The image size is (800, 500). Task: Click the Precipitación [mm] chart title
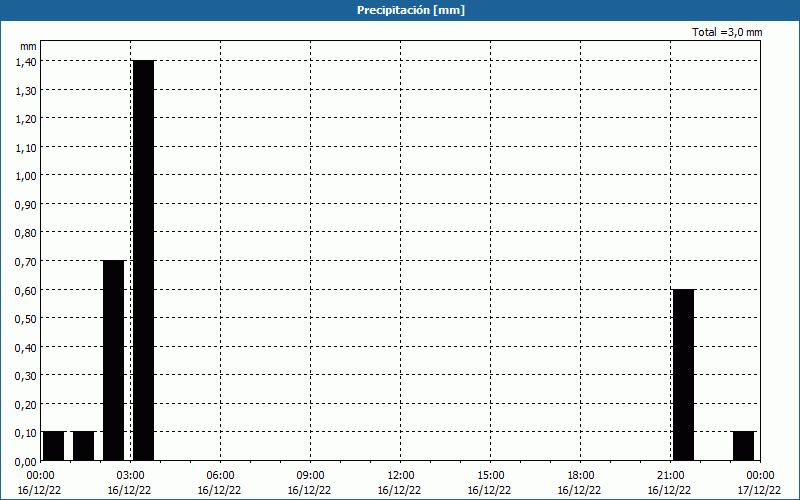[411, 10]
